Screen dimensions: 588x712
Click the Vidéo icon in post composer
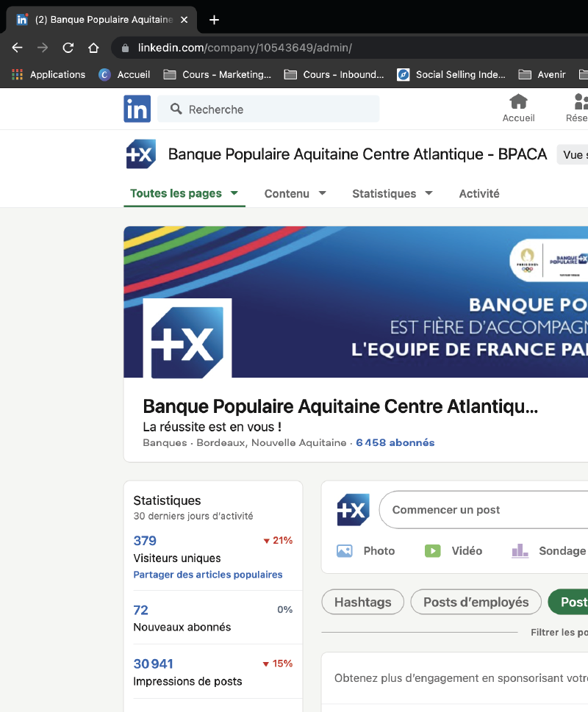pyautogui.click(x=432, y=550)
